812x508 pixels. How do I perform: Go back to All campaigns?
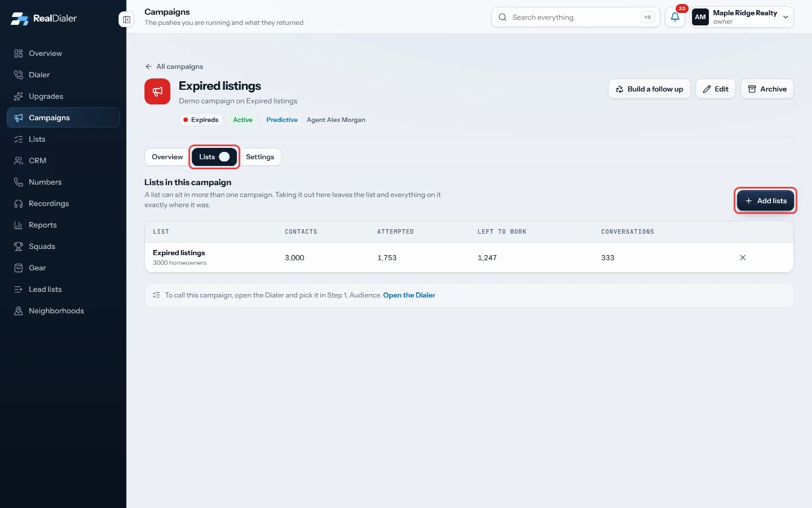point(174,67)
